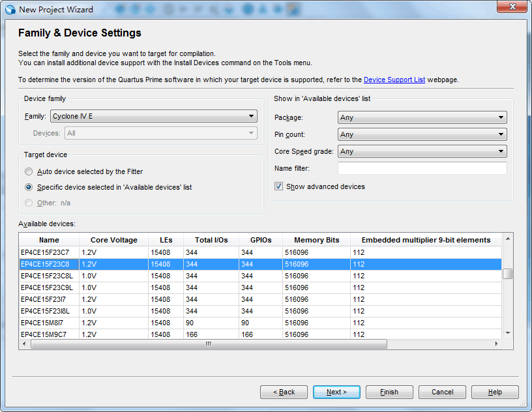Click the Quartus wizard title bar icon
The height and width of the screenshot is (412, 532).
10,10
